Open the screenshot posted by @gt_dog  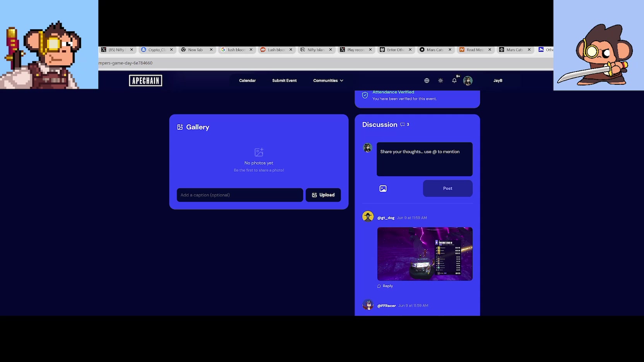pyautogui.click(x=425, y=254)
